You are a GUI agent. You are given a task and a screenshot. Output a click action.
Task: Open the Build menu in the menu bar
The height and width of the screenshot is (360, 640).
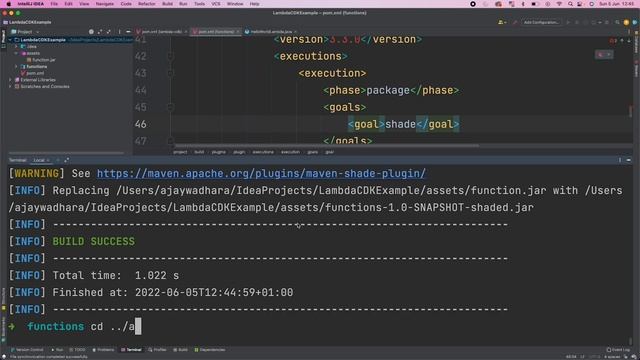tap(167, 4)
